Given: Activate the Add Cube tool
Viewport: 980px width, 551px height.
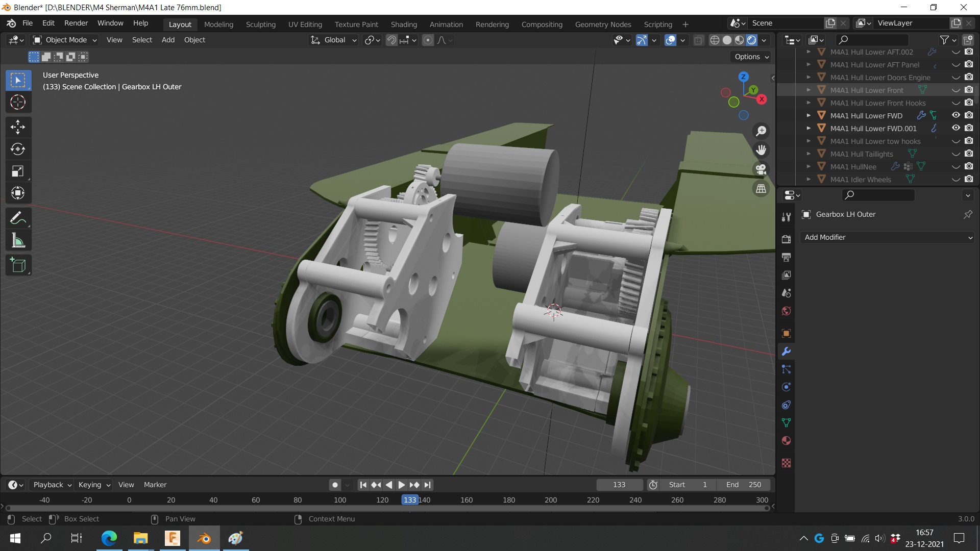Looking at the screenshot, I should (18, 265).
